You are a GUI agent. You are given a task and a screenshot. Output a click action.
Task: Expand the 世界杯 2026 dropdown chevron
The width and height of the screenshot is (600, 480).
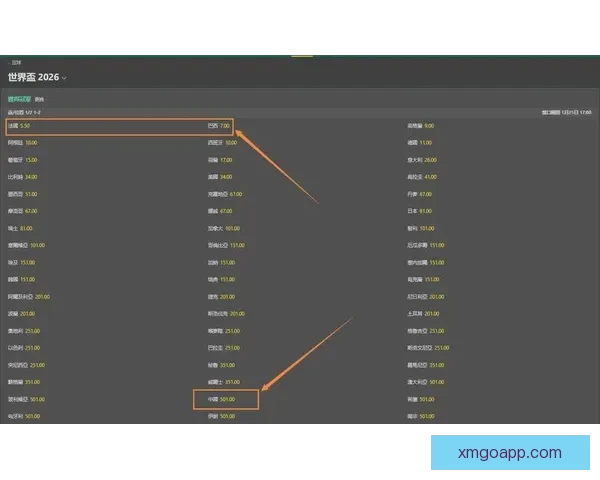65,78
